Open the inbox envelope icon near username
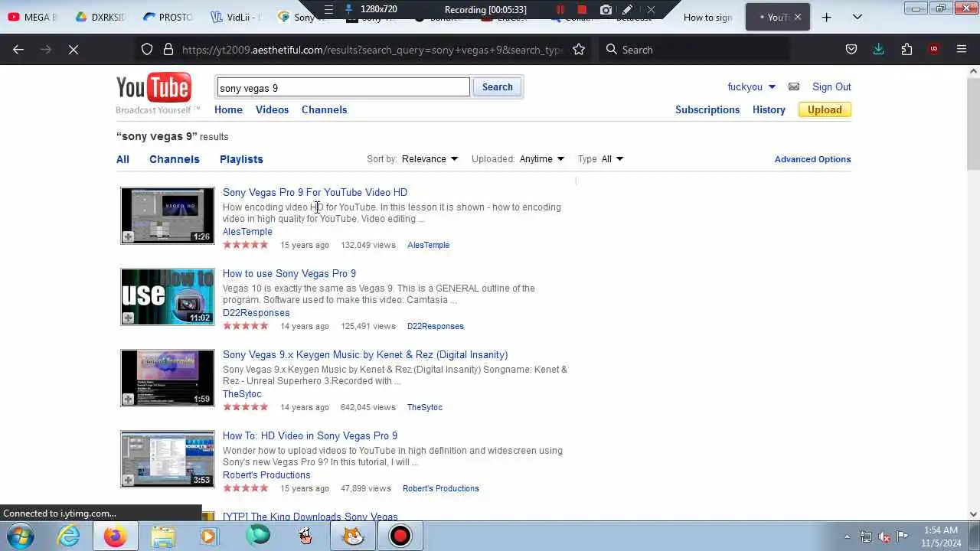Screen dimensions: 980x551 pos(794,86)
